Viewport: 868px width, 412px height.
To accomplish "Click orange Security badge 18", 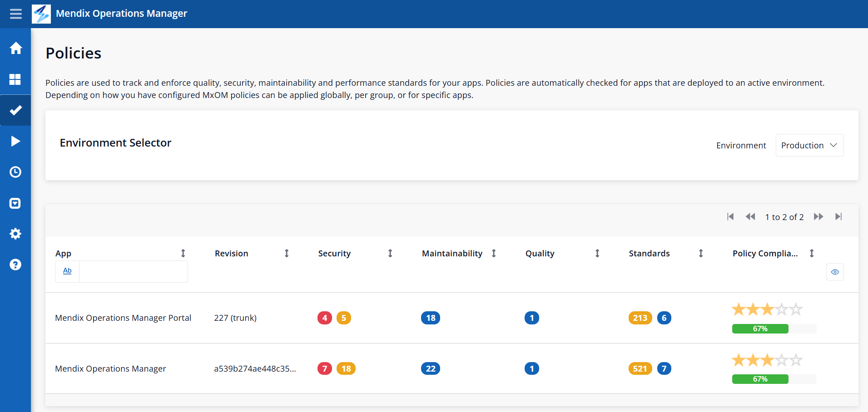I will tap(346, 368).
